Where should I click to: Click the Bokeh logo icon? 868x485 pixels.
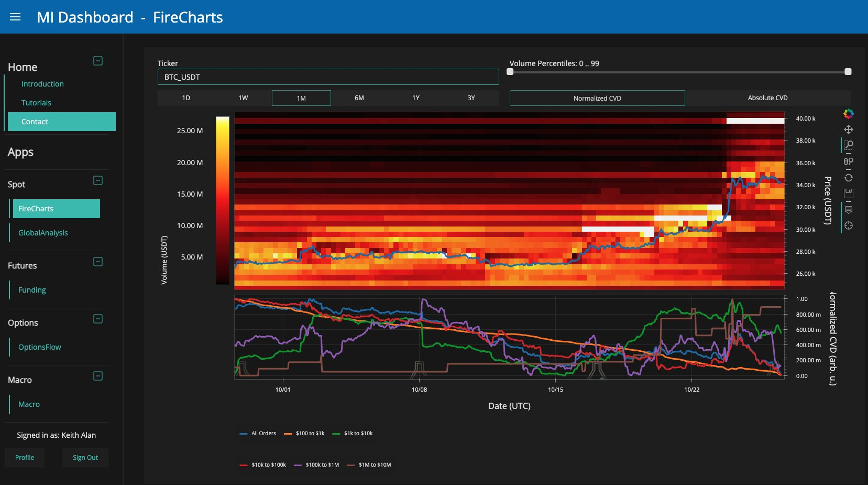coord(848,113)
